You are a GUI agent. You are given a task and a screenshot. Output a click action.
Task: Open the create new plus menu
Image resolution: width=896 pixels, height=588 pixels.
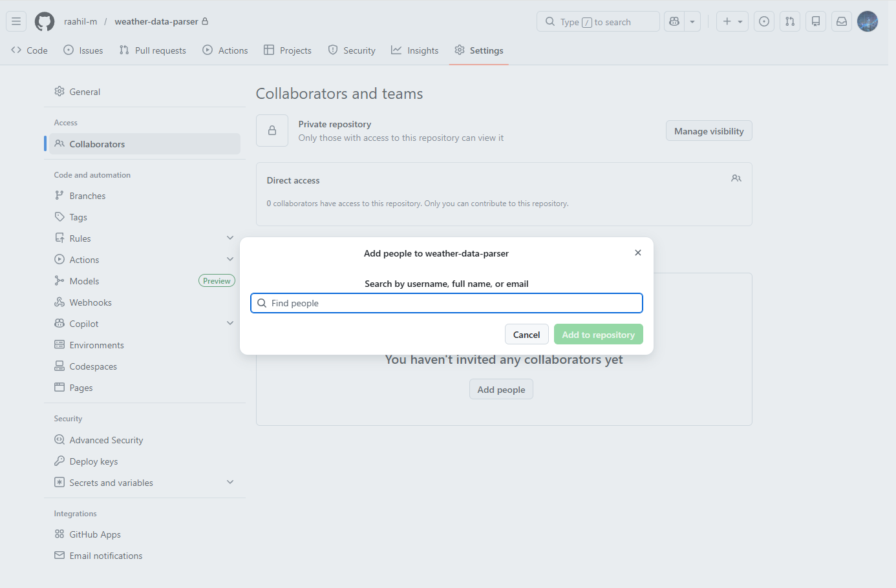(x=732, y=21)
